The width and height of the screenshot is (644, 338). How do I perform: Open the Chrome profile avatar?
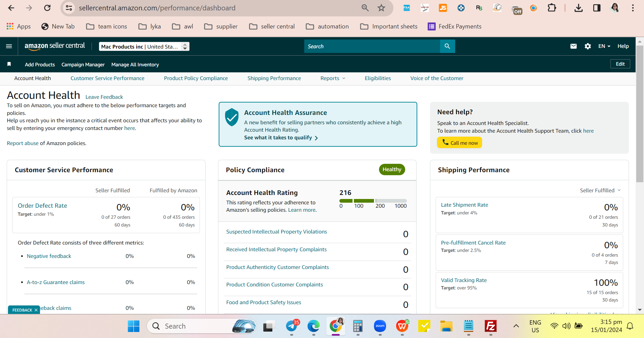(x=615, y=8)
